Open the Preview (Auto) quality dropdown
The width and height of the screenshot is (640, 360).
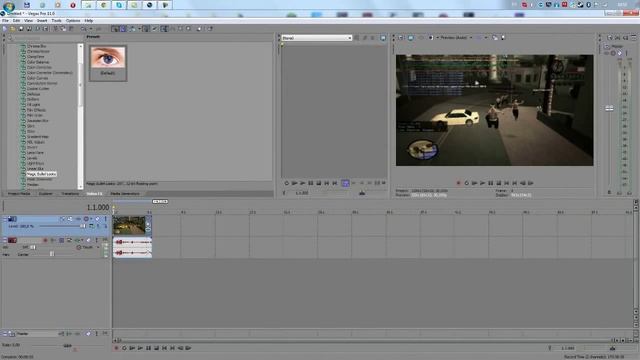click(471, 38)
